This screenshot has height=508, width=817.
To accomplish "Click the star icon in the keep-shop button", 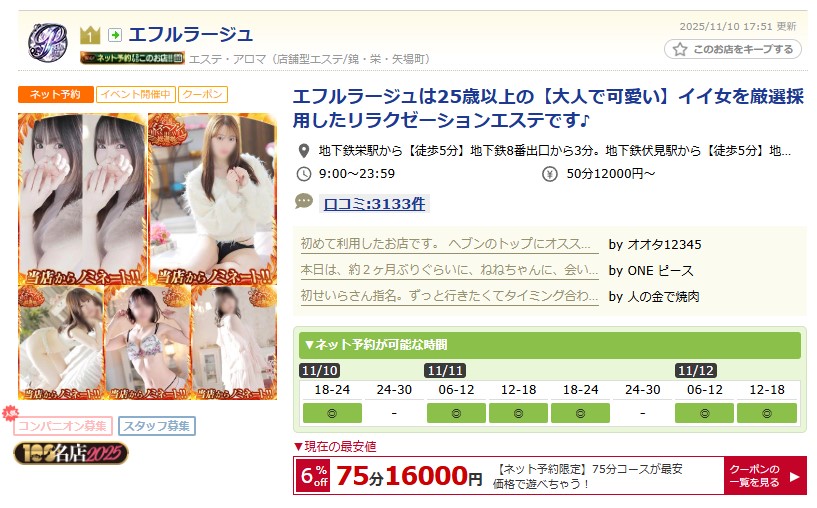I will pyautogui.click(x=679, y=49).
